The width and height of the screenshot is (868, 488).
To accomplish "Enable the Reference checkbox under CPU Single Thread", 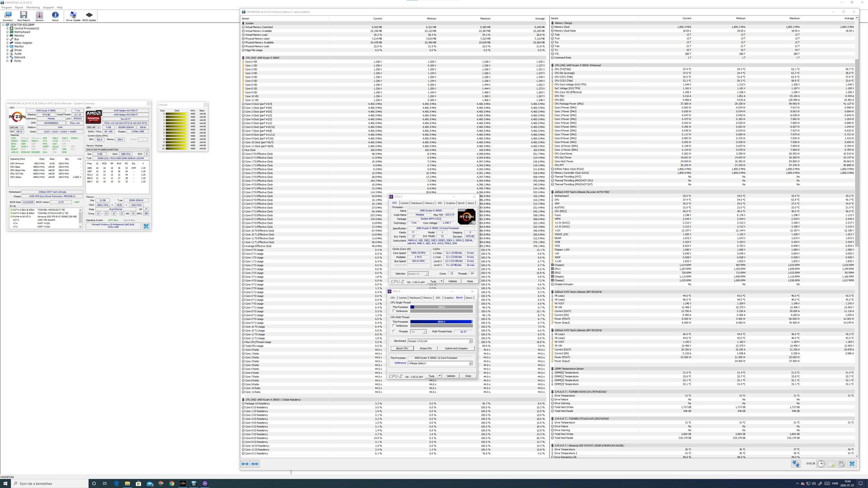I will (x=394, y=311).
